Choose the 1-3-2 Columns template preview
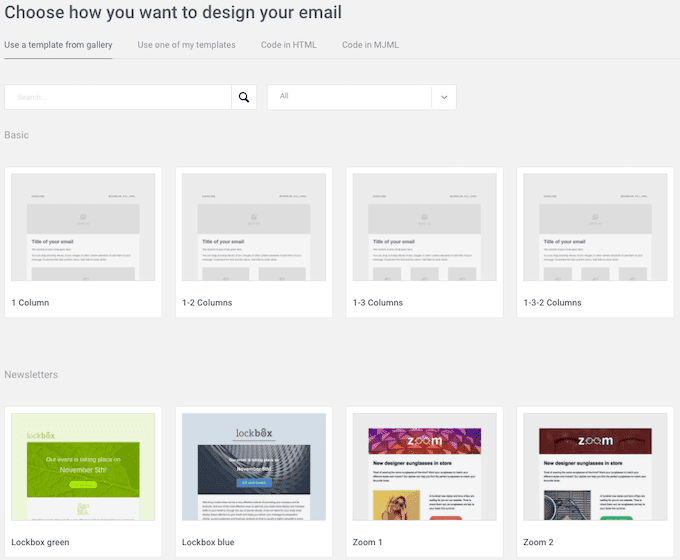This screenshot has height=560, width=680. pos(595,227)
